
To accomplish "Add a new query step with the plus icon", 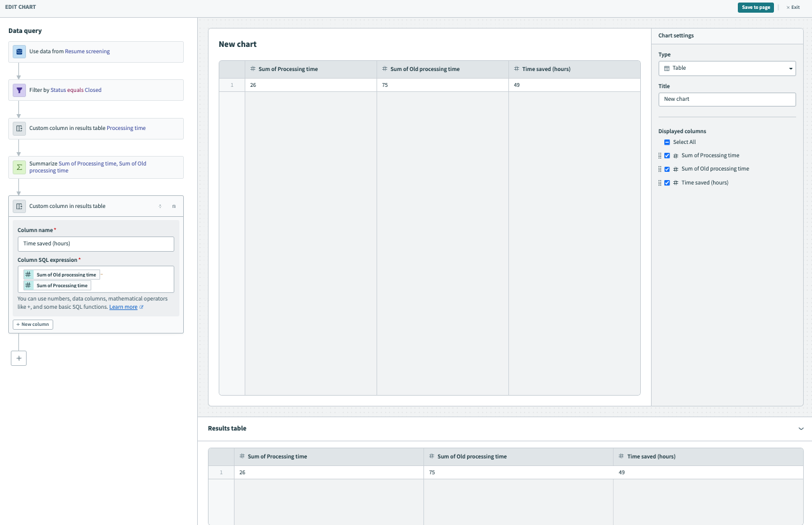I will 19,358.
